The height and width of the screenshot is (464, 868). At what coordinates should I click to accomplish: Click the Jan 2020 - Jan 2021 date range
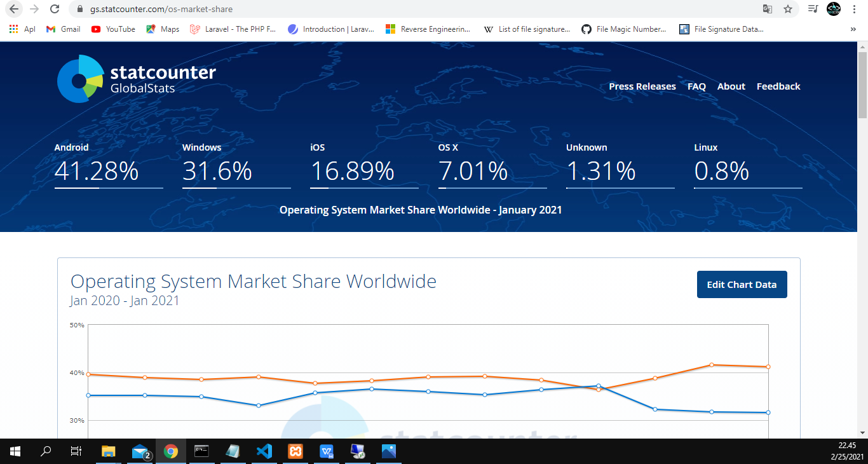(125, 301)
